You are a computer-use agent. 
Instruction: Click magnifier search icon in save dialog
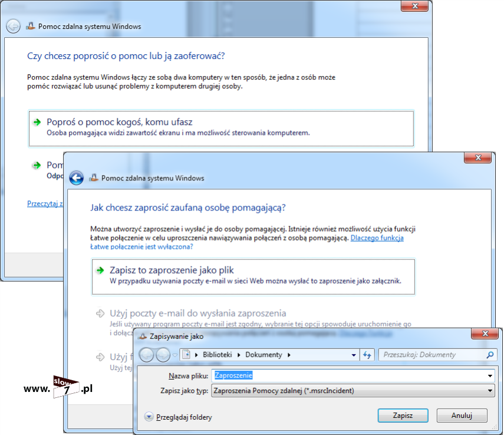(490, 355)
